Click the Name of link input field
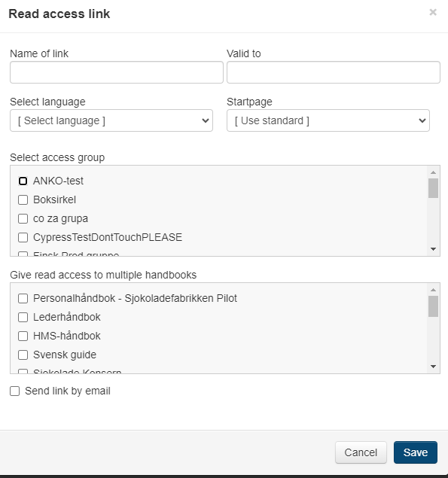The height and width of the screenshot is (478, 448). pyautogui.click(x=117, y=72)
